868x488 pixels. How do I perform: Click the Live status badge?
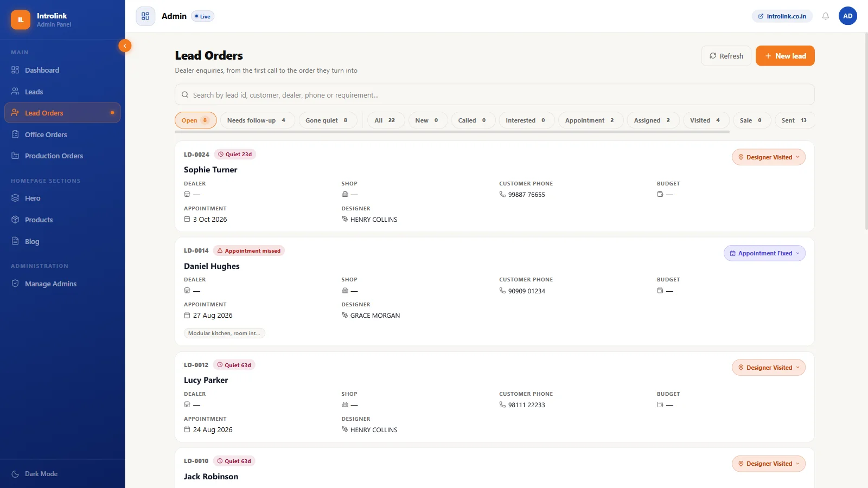coord(202,16)
